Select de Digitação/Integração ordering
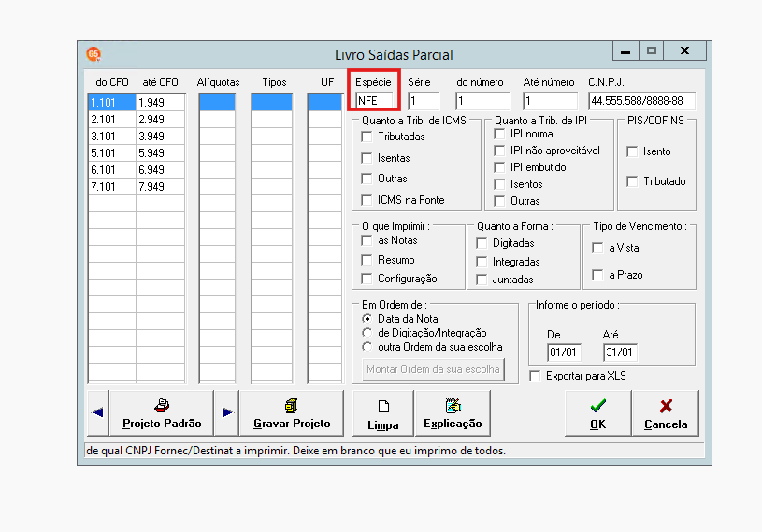The height and width of the screenshot is (532, 762). (x=367, y=333)
